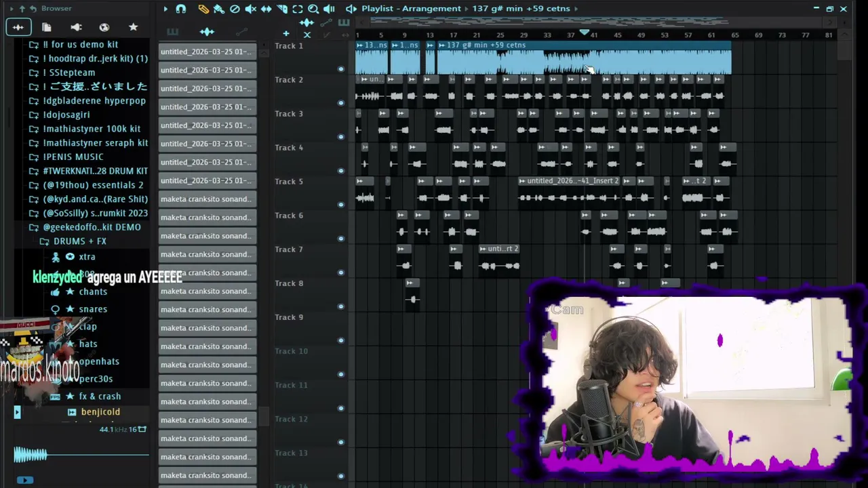Screen dimensions: 868x488
Task: Select the (@19thou) essentials 2 folder
Action: pos(93,185)
